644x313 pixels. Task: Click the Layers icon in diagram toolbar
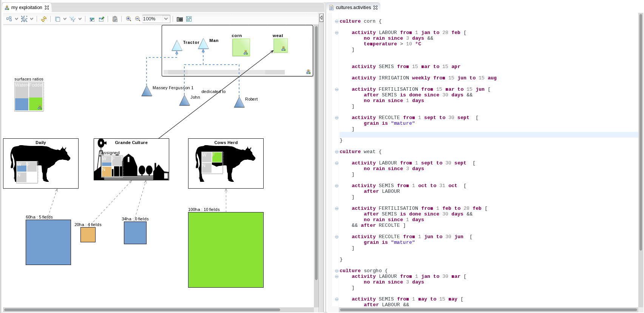57,19
